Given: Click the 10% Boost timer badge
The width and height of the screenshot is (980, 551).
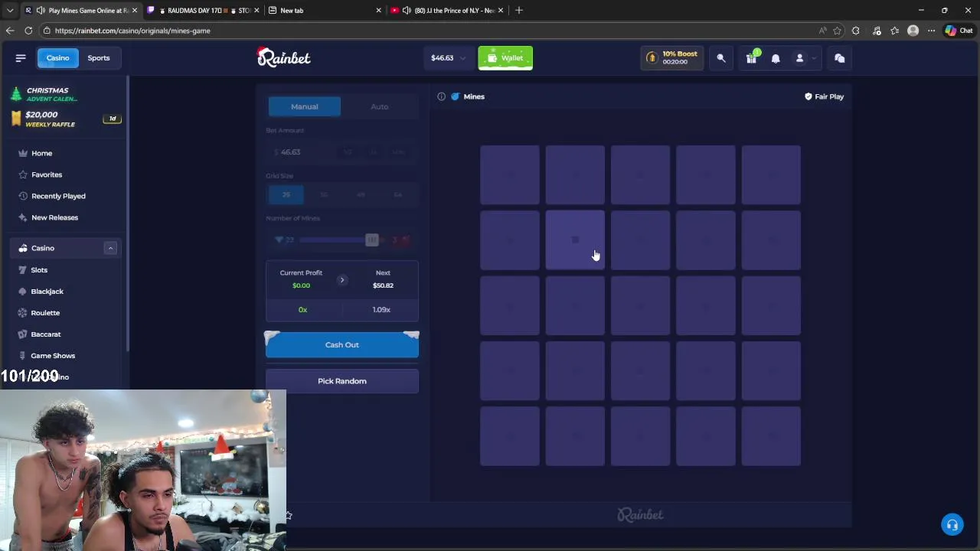Looking at the screenshot, I should [672, 58].
